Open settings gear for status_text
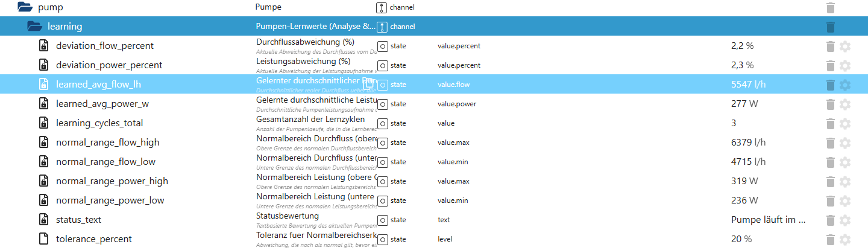868x250 pixels. coord(845,220)
